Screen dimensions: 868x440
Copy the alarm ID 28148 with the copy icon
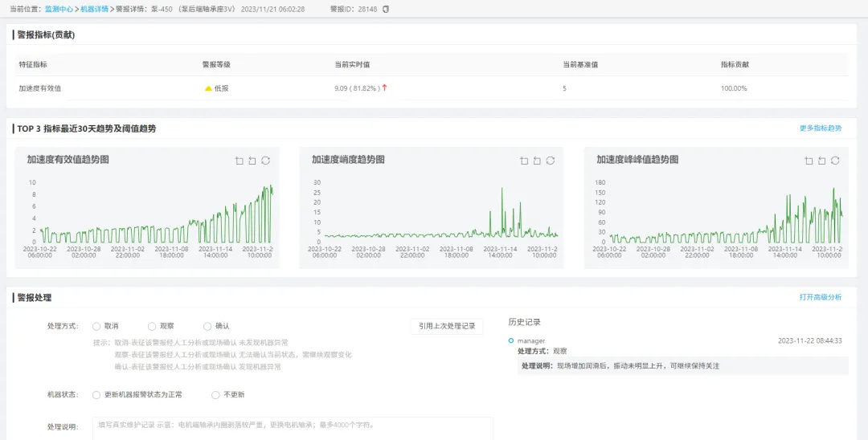[386, 9]
